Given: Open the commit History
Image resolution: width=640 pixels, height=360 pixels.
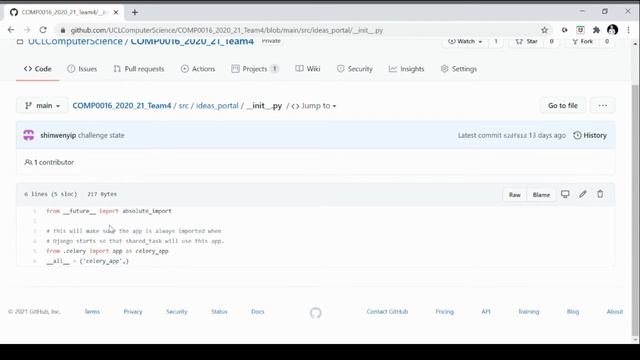Looking at the screenshot, I should coord(590,135).
